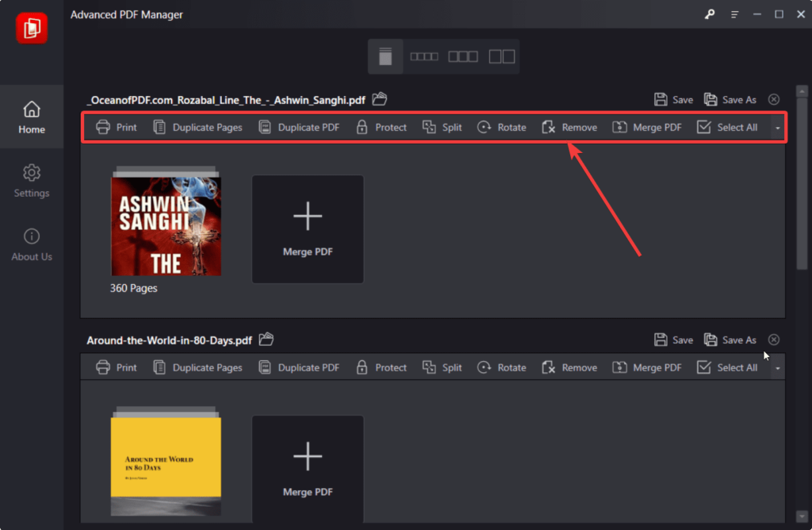Check Select All for Around-the-World PDF

click(x=727, y=368)
